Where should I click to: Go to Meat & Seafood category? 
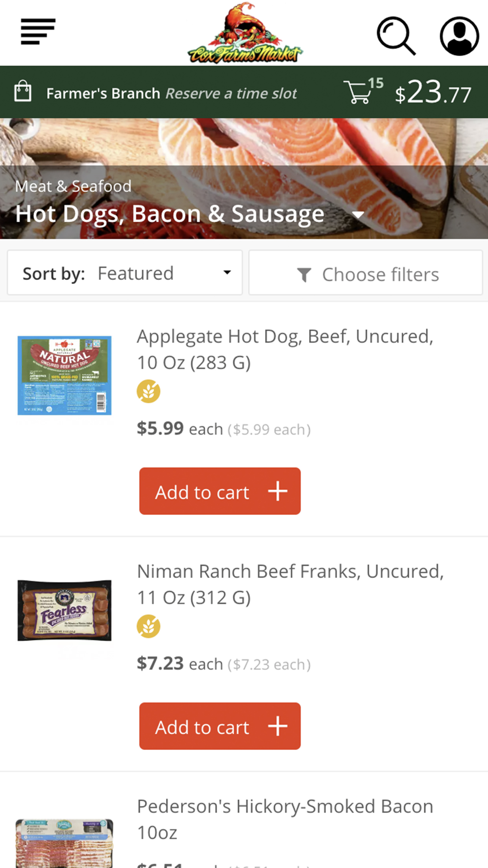(x=73, y=186)
